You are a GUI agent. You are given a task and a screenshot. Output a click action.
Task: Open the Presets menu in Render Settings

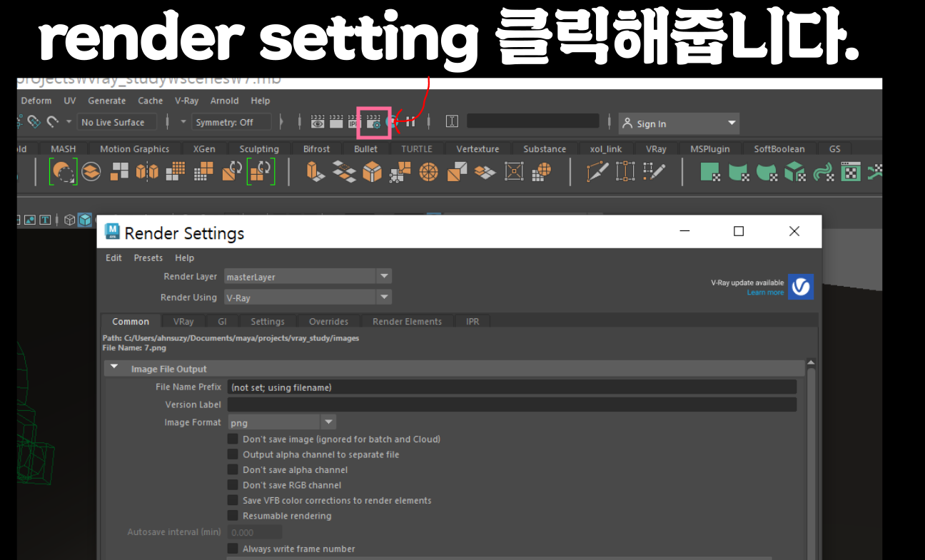pyautogui.click(x=148, y=258)
